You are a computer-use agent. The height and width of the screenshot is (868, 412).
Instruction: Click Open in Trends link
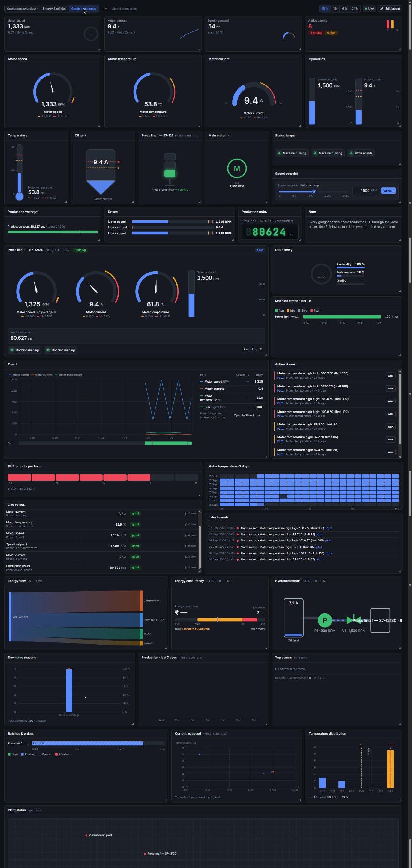click(247, 416)
